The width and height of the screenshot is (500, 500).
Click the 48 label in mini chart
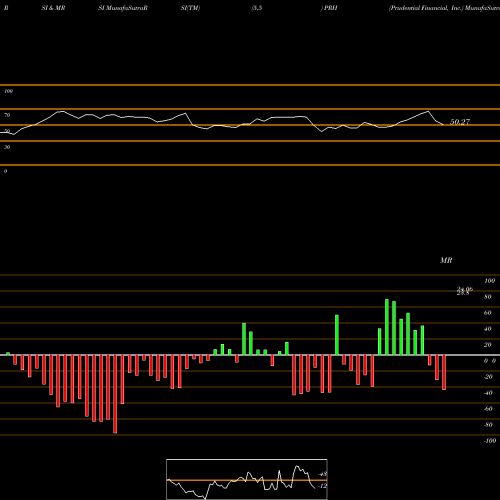[322, 474]
